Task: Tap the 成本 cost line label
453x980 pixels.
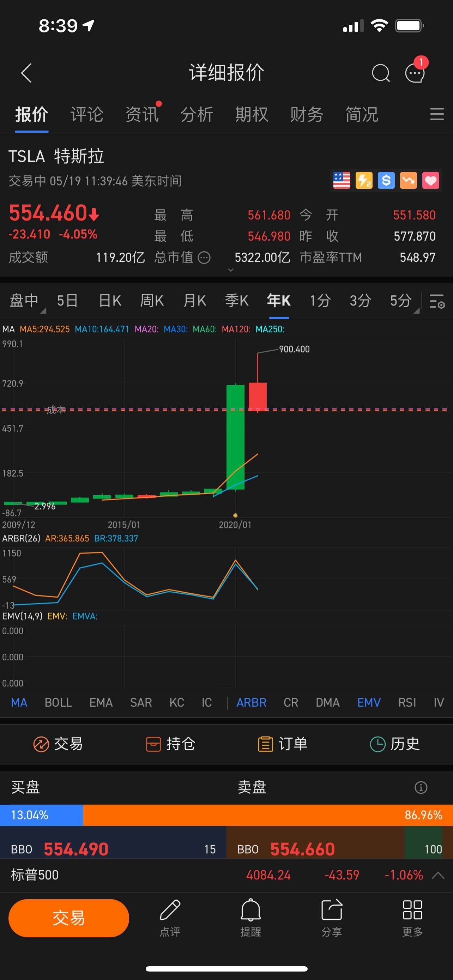Action: click(x=56, y=410)
